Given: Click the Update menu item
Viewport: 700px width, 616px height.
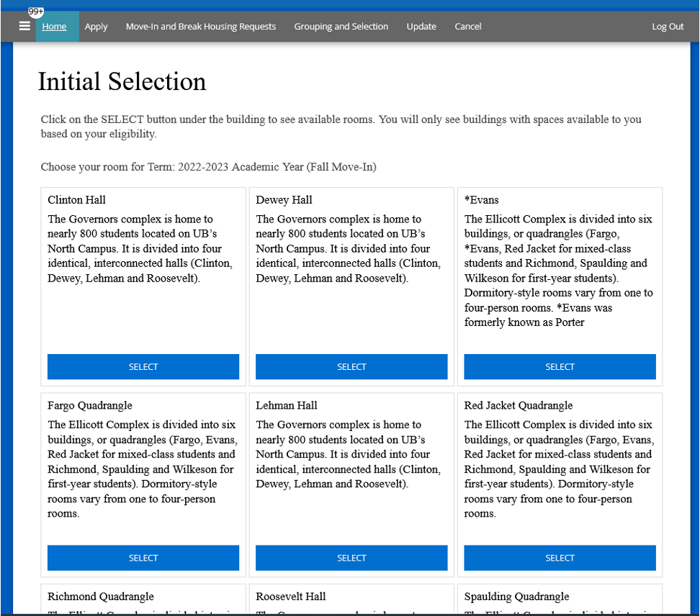Looking at the screenshot, I should pos(421,27).
